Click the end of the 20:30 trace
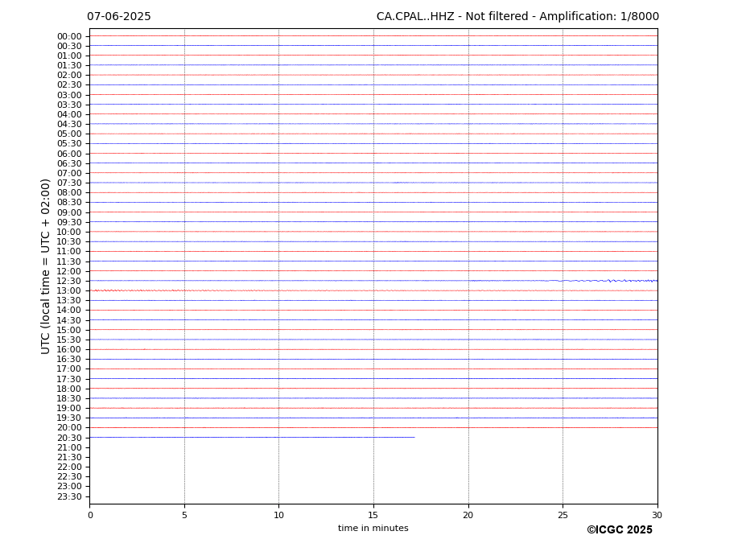 pyautogui.click(x=414, y=437)
